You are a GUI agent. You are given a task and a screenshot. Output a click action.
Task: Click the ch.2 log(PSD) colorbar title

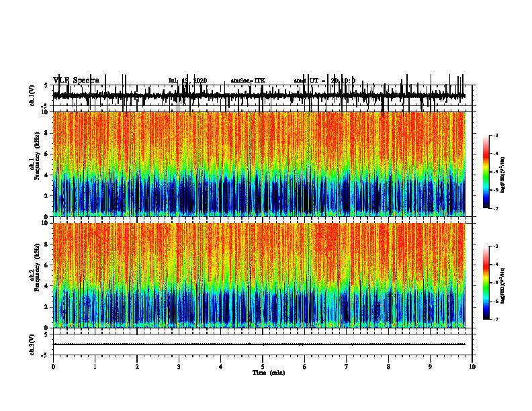pyautogui.click(x=503, y=285)
